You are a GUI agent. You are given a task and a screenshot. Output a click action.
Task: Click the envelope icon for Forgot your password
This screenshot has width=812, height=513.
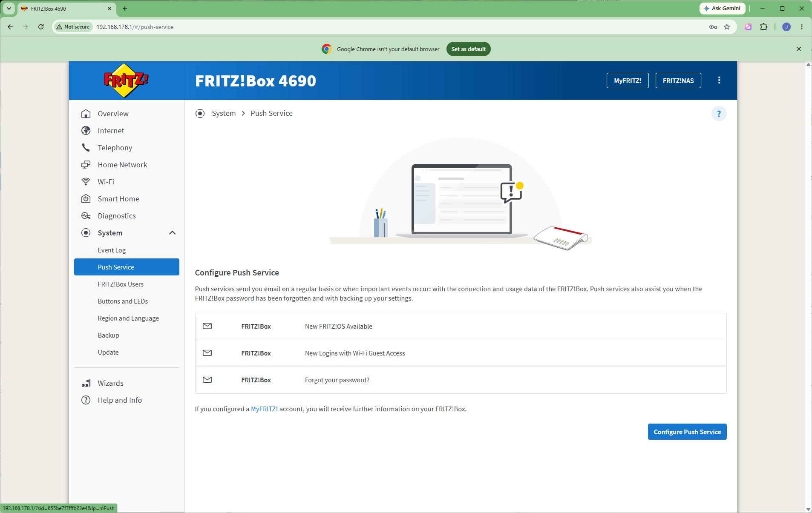207,380
